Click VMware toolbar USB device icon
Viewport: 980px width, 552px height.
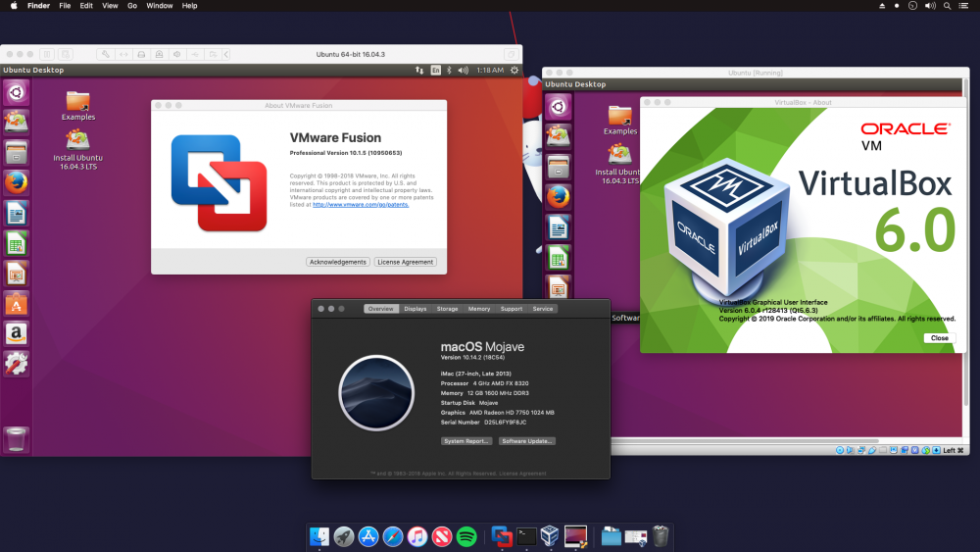[x=195, y=54]
